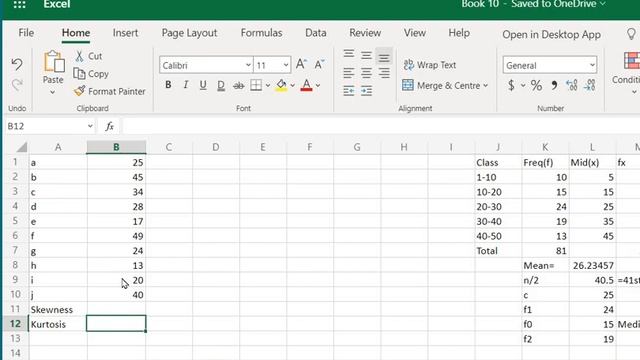Copy the selected cell
640x360 pixels.
[x=91, y=74]
